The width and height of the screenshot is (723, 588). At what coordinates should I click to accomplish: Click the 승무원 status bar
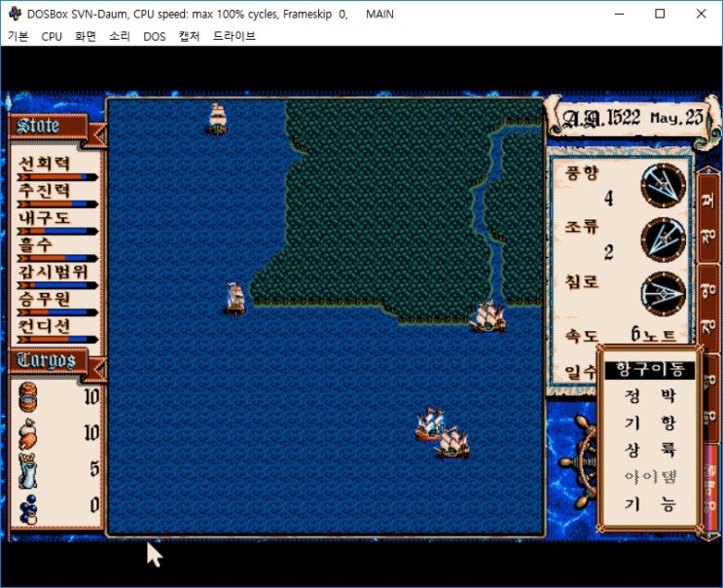pyautogui.click(x=57, y=312)
